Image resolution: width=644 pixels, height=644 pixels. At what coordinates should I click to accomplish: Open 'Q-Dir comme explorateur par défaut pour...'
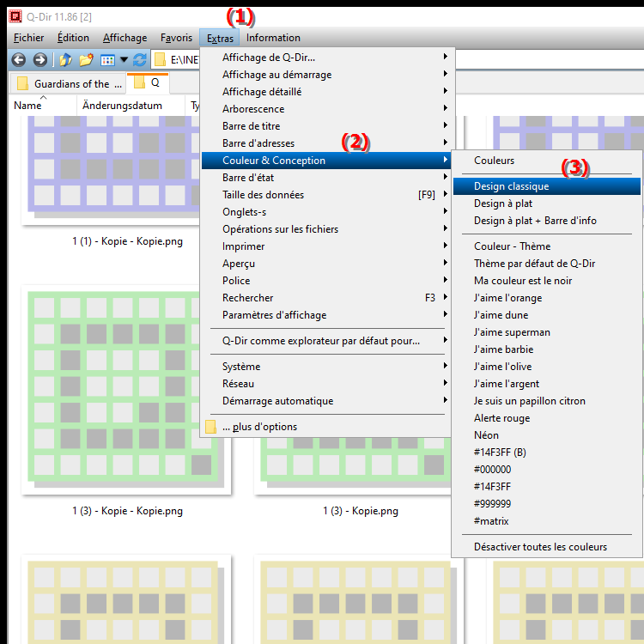pos(327,341)
